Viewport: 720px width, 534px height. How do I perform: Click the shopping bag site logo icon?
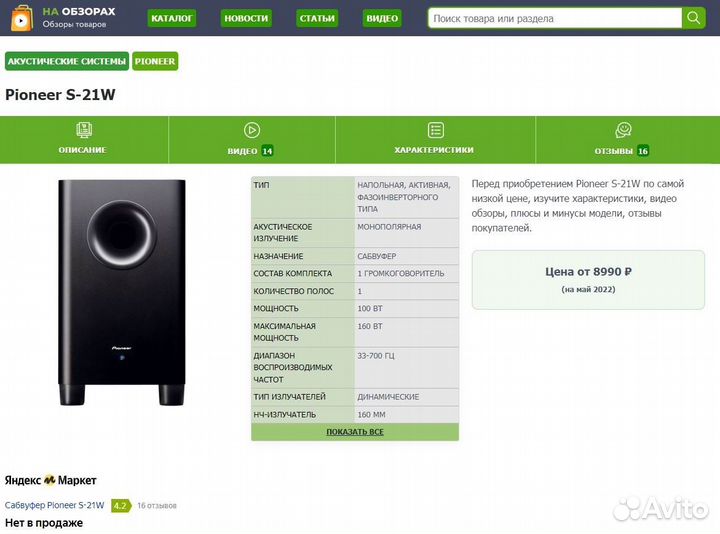tap(22, 18)
